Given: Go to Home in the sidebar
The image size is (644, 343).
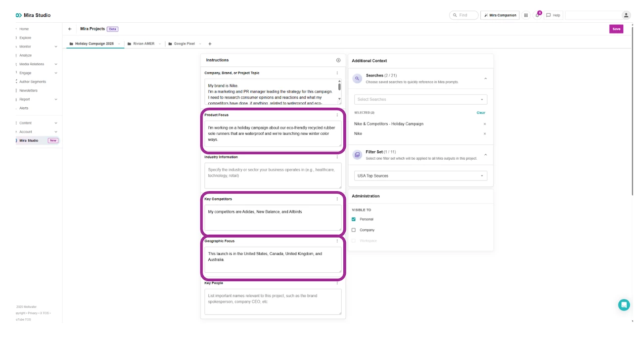Looking at the screenshot, I should coord(24,29).
